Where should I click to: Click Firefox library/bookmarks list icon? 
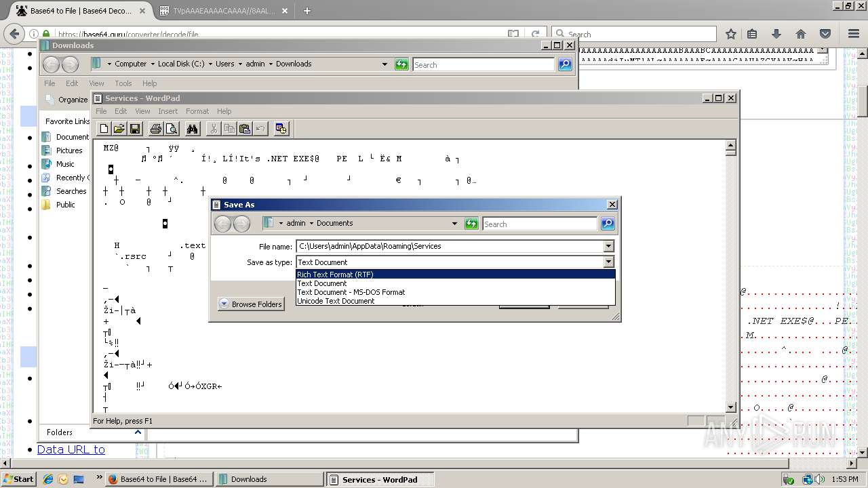[752, 34]
